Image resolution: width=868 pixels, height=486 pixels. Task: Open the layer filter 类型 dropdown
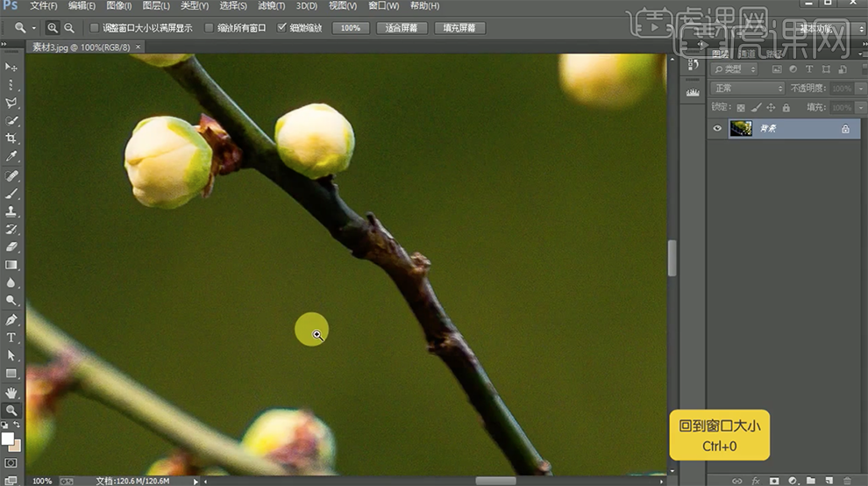pos(735,69)
